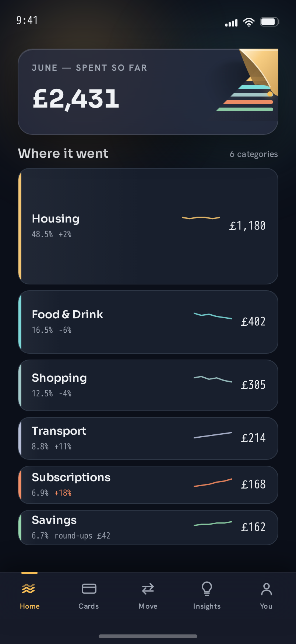
Task: Open the Subscriptions category row
Action: click(148, 485)
